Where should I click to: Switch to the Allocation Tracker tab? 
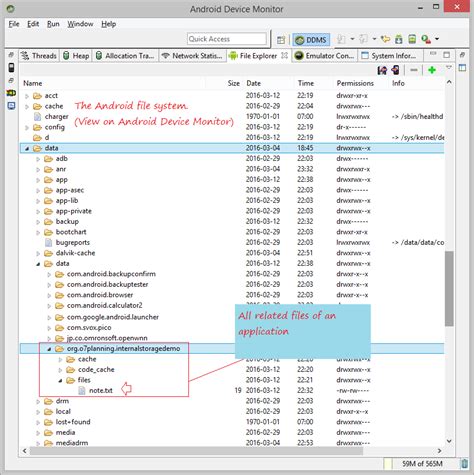point(125,56)
